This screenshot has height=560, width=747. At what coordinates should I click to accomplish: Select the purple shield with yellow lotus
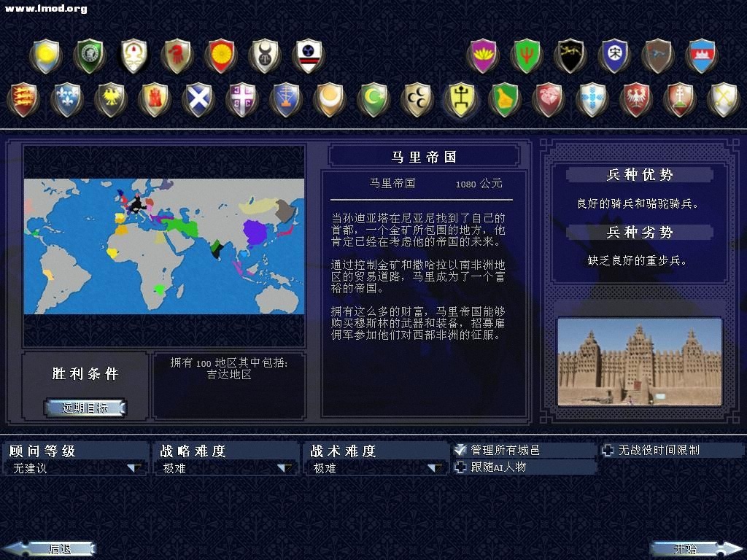click(x=482, y=55)
